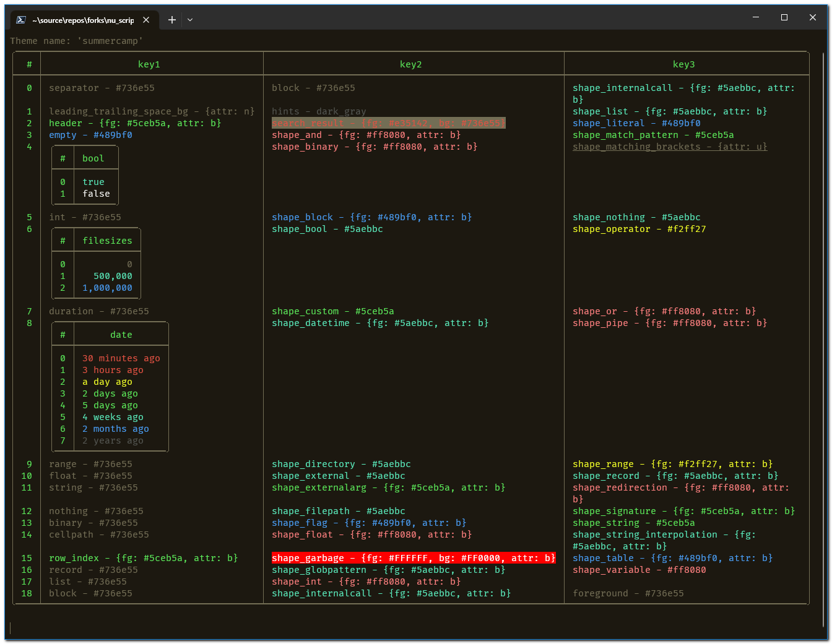
Task: Click 'separator - #736e55' cell
Action: click(102, 88)
